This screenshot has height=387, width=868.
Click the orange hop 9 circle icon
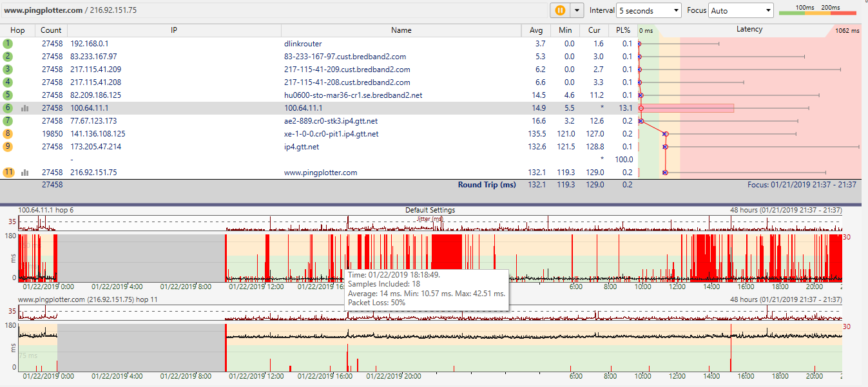pos(8,147)
